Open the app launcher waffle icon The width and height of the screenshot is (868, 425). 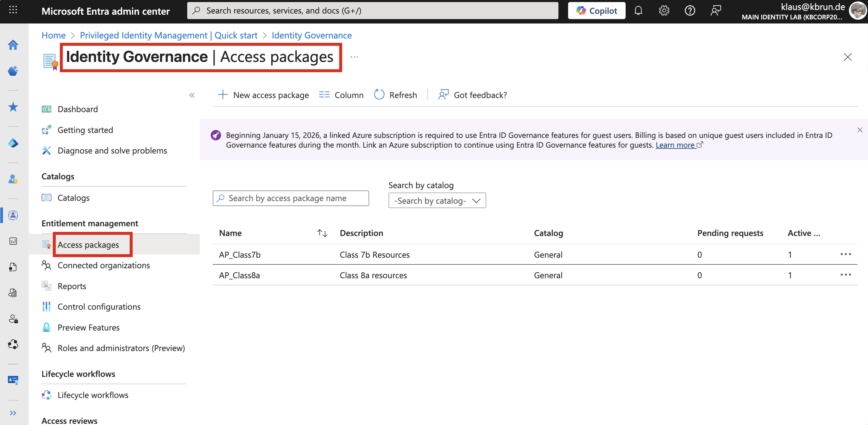pyautogui.click(x=13, y=10)
